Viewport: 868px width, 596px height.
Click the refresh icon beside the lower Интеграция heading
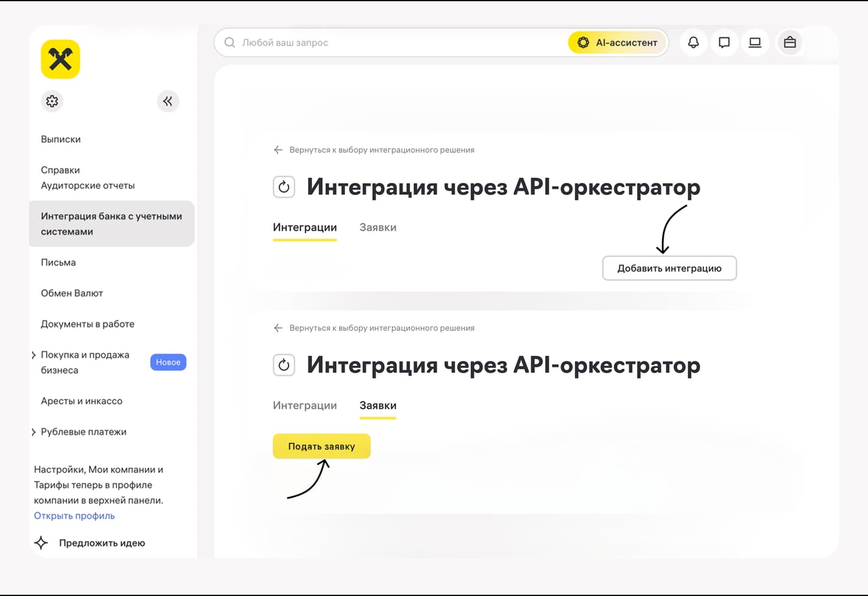click(x=284, y=365)
